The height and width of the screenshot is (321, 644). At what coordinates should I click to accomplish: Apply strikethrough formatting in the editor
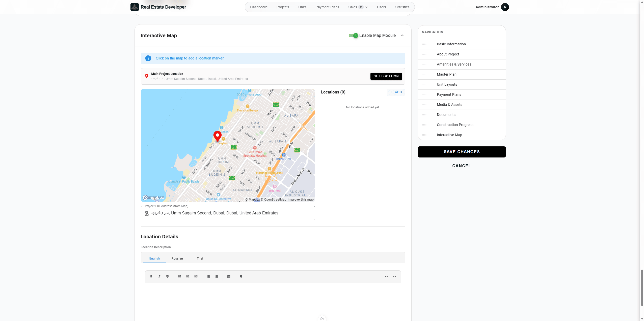coord(167,276)
